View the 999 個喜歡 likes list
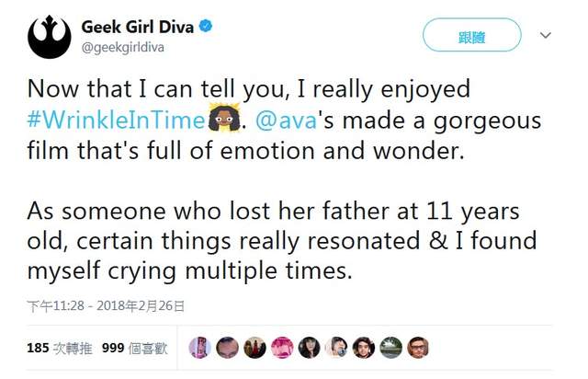The width and height of the screenshot is (588, 379). coord(135,348)
